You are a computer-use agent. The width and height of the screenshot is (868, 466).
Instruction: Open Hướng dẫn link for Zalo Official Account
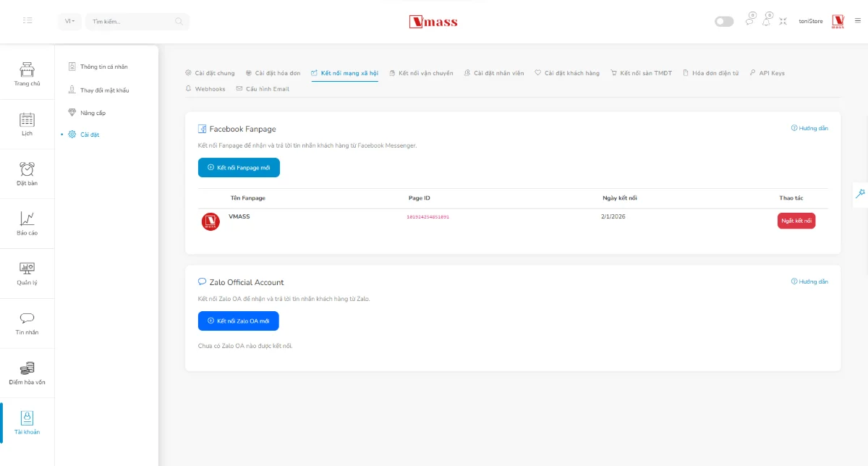point(810,281)
